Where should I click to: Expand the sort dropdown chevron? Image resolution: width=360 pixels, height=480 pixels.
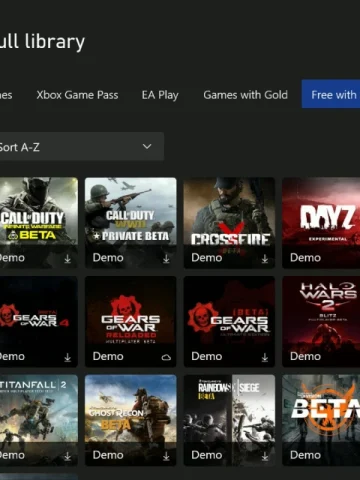tap(147, 146)
